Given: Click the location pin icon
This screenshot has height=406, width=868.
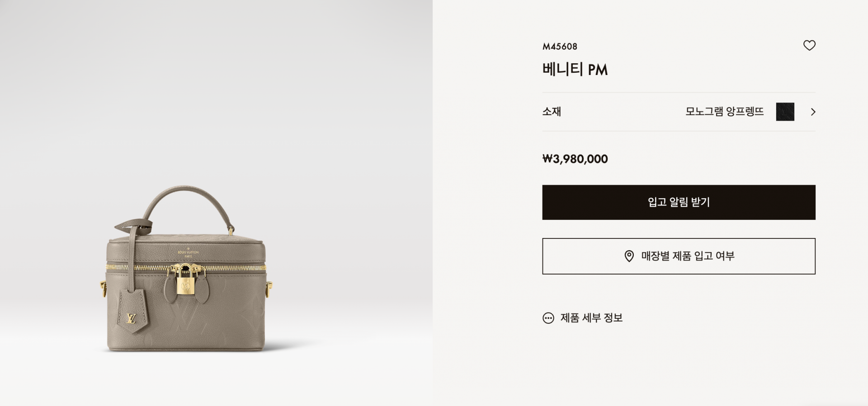Looking at the screenshot, I should [629, 256].
